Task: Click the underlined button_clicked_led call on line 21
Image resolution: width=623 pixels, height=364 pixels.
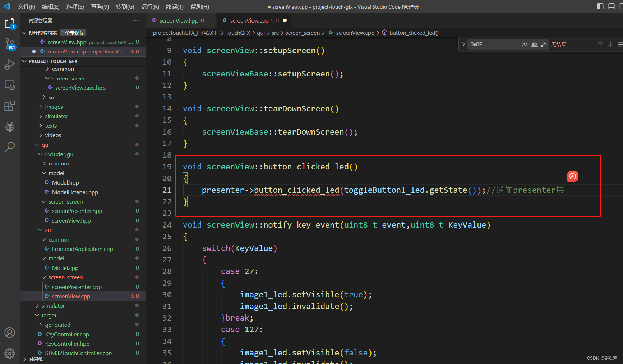Action: [x=296, y=190]
